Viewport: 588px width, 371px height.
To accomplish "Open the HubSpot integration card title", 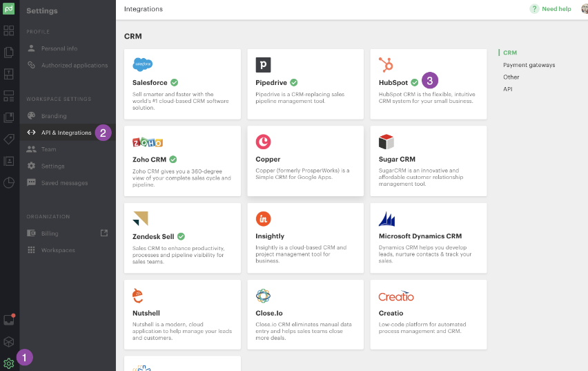I will tap(393, 83).
